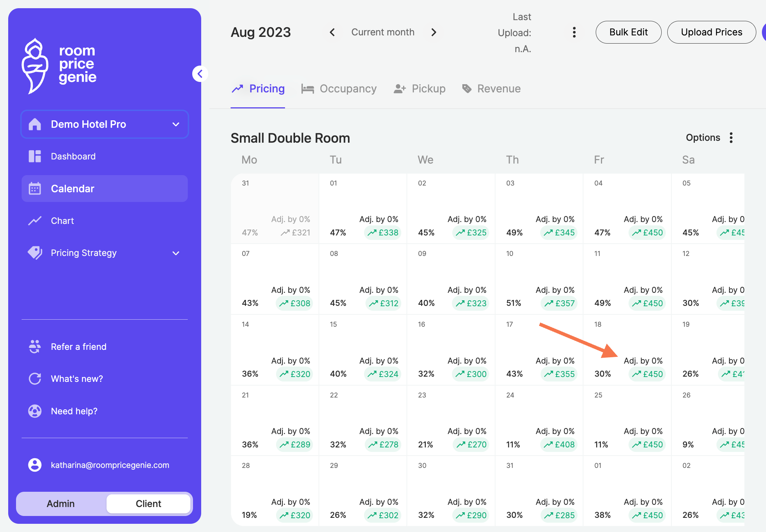Open Dashboard from the sidebar
The image size is (766, 532).
pyautogui.click(x=105, y=156)
